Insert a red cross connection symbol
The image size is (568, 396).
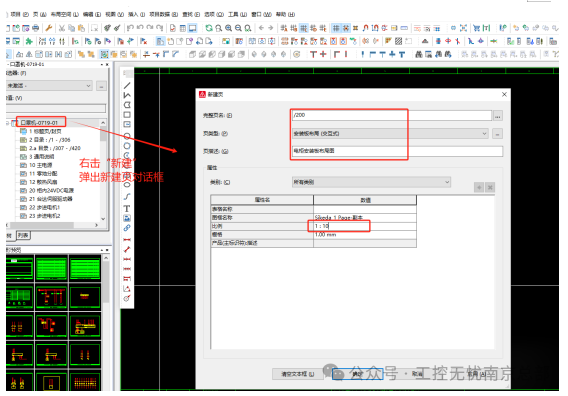(323, 54)
